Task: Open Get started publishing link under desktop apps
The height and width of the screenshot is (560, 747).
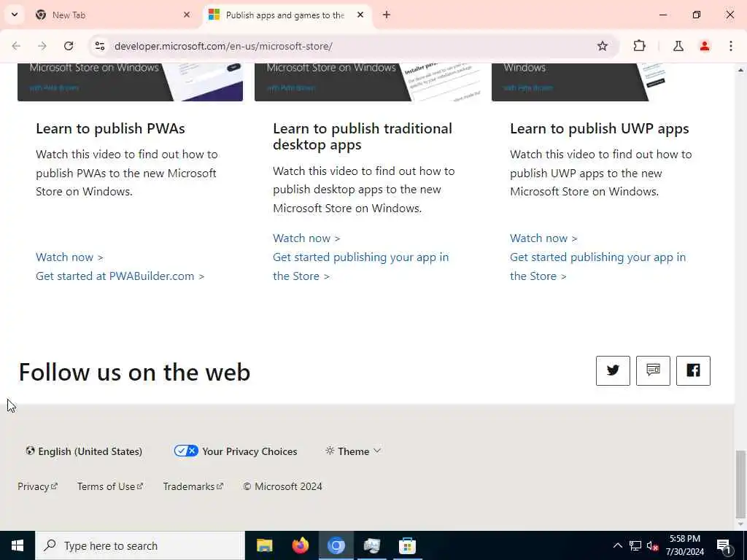Action: [360, 266]
